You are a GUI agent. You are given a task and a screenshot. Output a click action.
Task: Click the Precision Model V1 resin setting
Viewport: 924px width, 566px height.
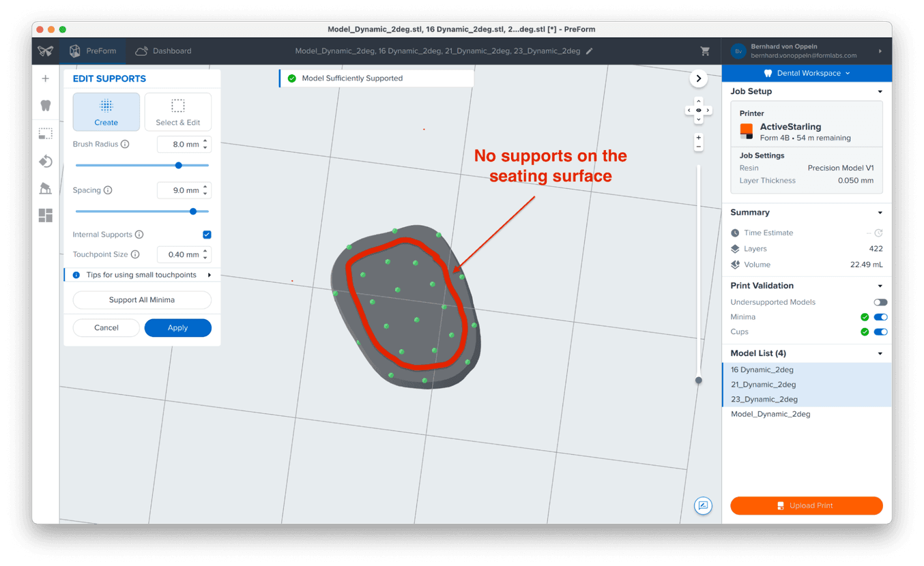[840, 168]
